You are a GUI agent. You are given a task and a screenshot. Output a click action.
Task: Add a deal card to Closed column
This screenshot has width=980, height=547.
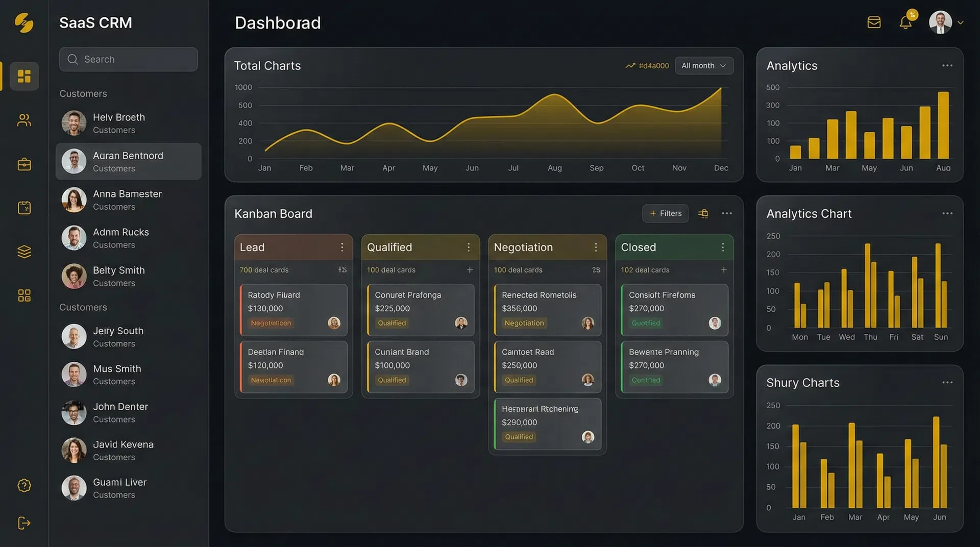click(x=723, y=270)
